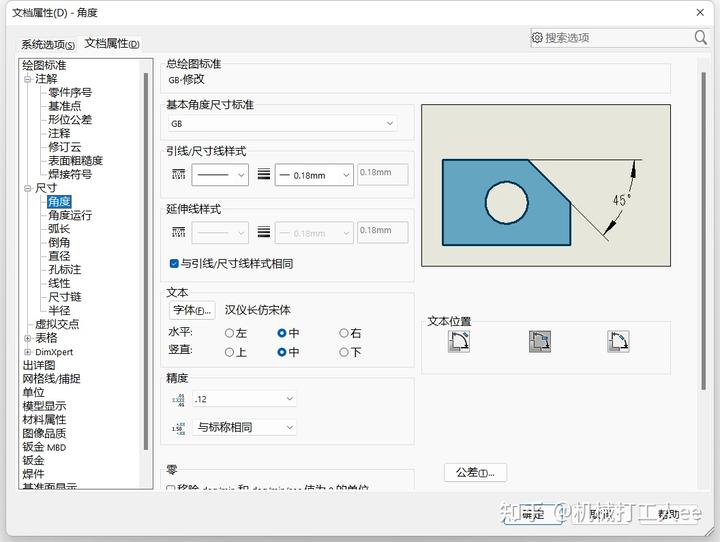Select 半径 in the tree
The image size is (720, 542).
[59, 311]
